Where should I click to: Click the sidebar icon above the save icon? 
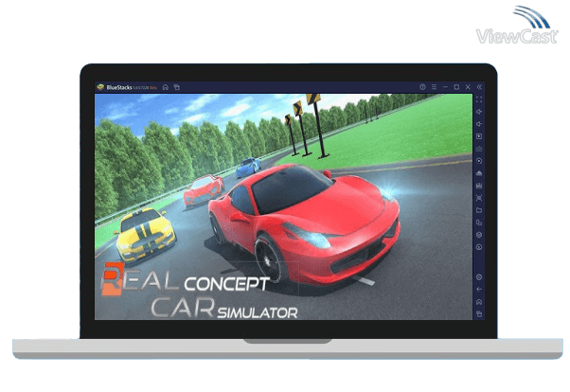point(479,173)
